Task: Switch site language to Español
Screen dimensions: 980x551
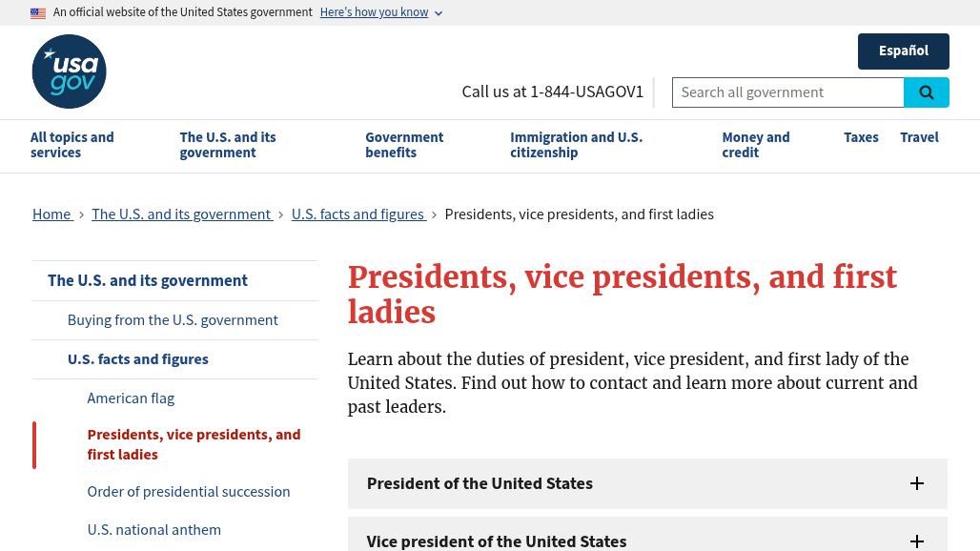Action: 903,51
